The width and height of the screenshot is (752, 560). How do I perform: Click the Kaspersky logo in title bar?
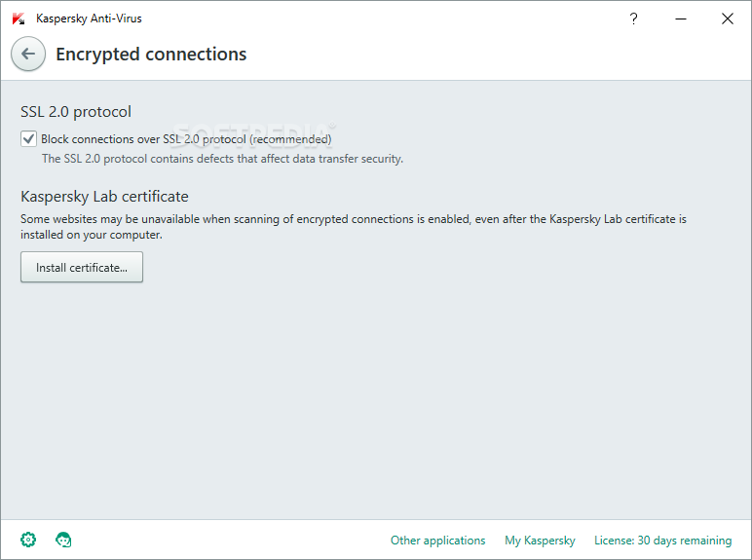19,19
